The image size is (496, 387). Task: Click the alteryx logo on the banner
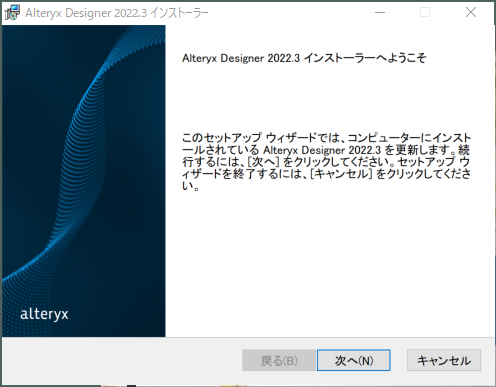pyautogui.click(x=44, y=314)
